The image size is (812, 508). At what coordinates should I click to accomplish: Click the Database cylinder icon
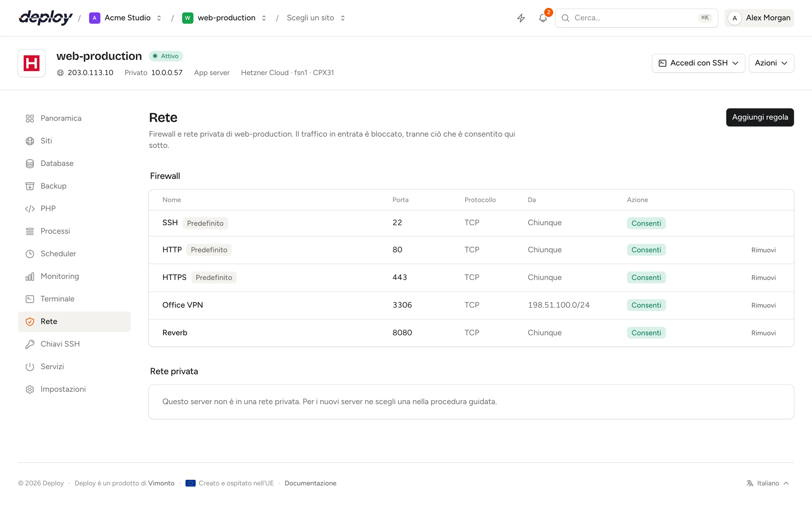coord(30,163)
